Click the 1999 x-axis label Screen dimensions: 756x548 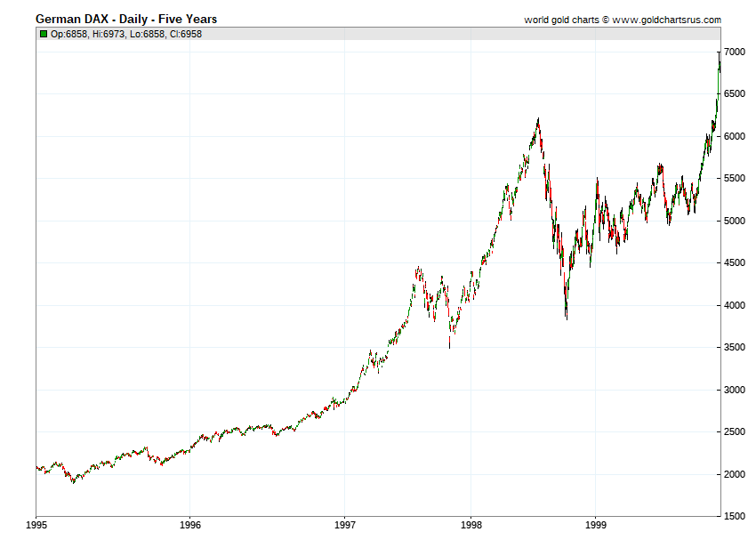point(596,526)
